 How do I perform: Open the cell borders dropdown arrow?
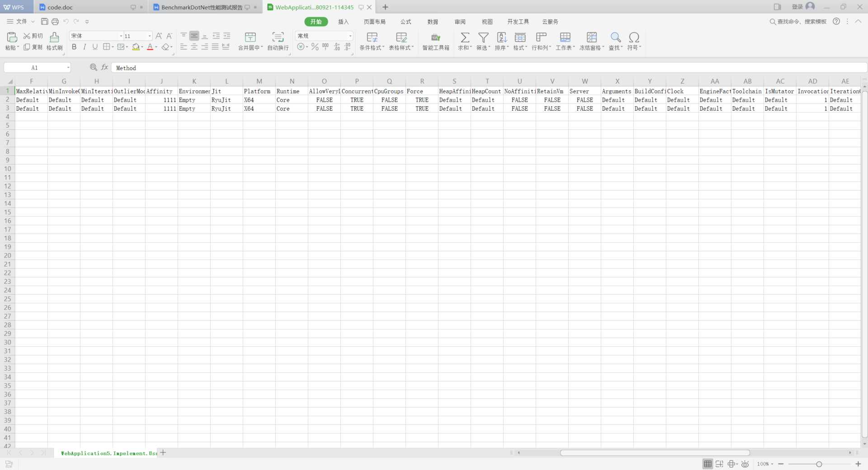(x=113, y=47)
